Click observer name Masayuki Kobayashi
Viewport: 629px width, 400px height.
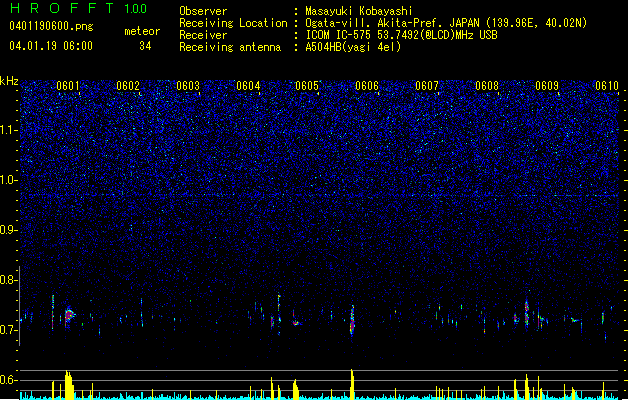coord(359,11)
